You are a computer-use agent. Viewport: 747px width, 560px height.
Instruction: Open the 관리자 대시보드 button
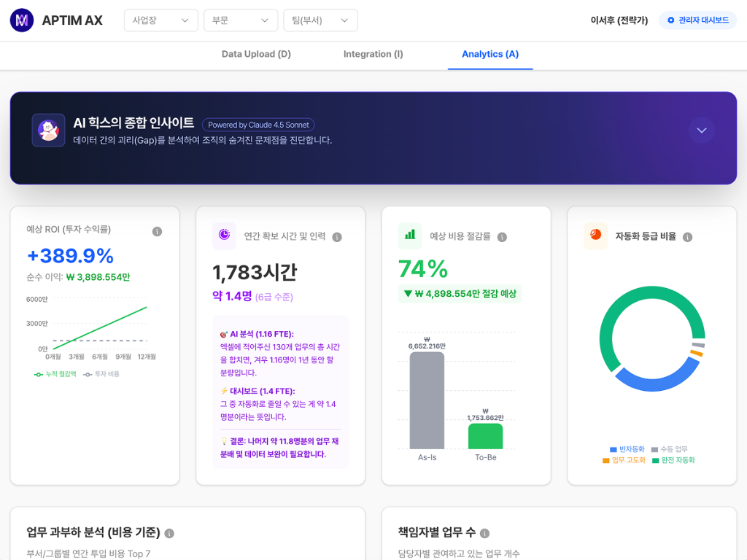(x=697, y=20)
